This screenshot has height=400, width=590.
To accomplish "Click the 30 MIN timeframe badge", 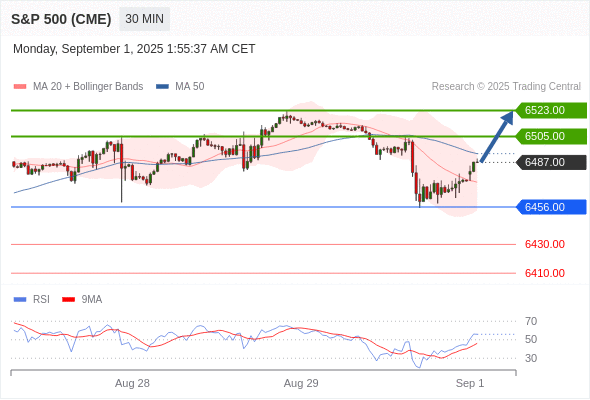I will click(144, 19).
